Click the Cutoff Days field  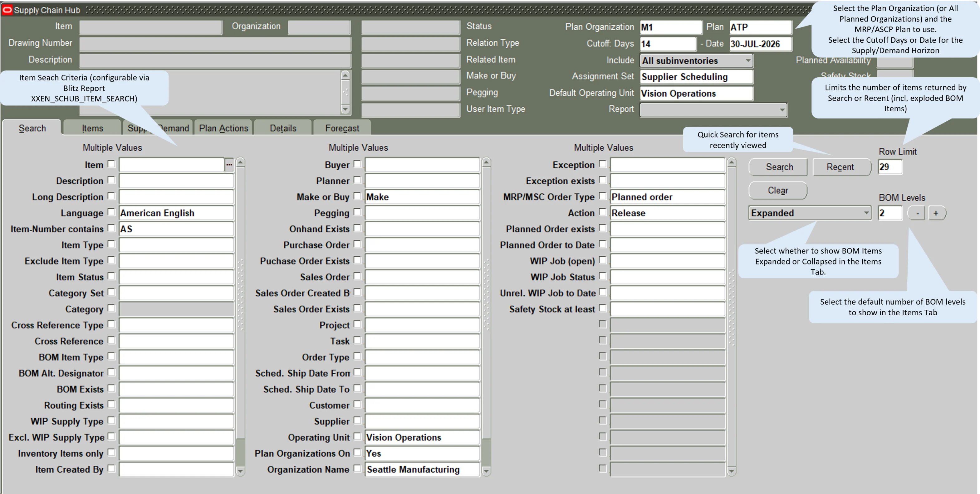pos(668,44)
